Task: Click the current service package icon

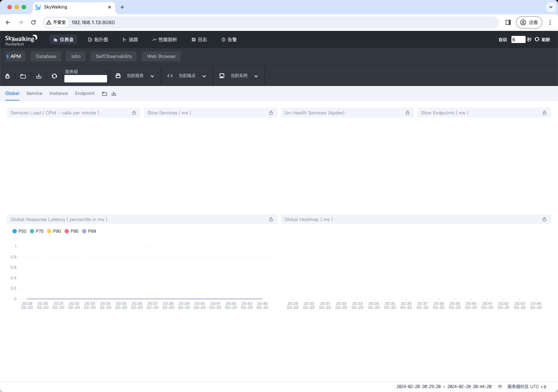Action: pyautogui.click(x=118, y=76)
